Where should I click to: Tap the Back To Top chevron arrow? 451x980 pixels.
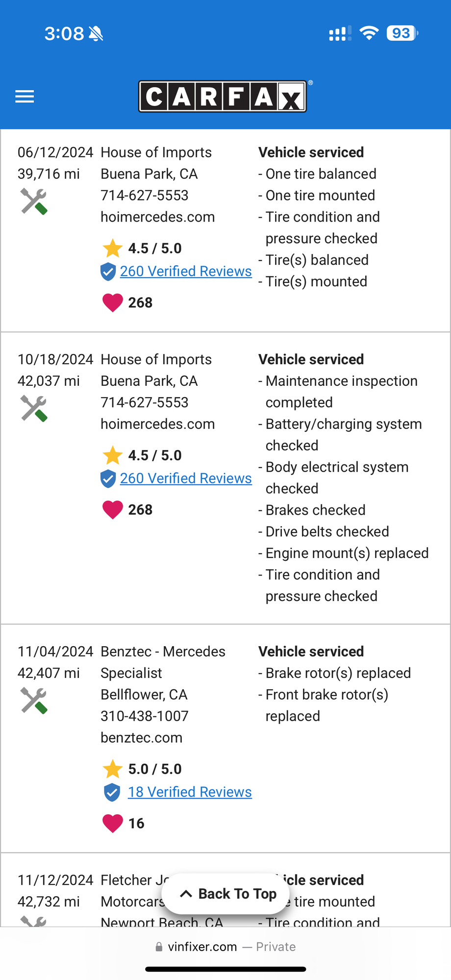[x=186, y=894]
